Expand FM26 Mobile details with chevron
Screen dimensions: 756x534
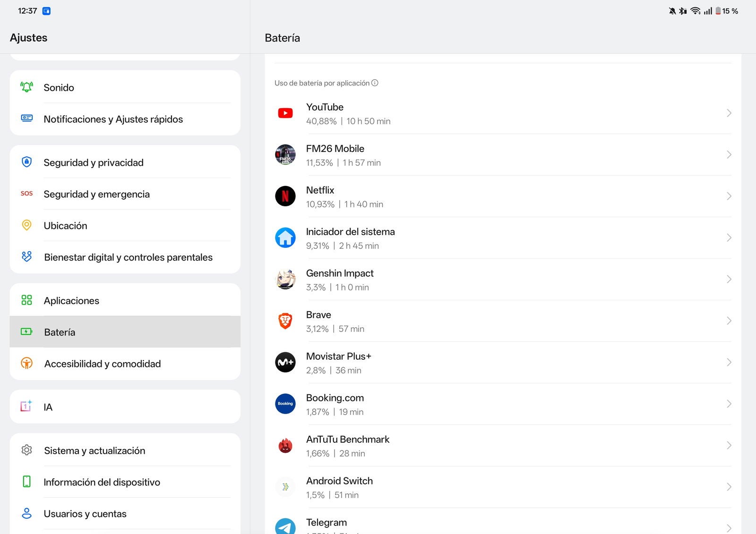pos(729,155)
